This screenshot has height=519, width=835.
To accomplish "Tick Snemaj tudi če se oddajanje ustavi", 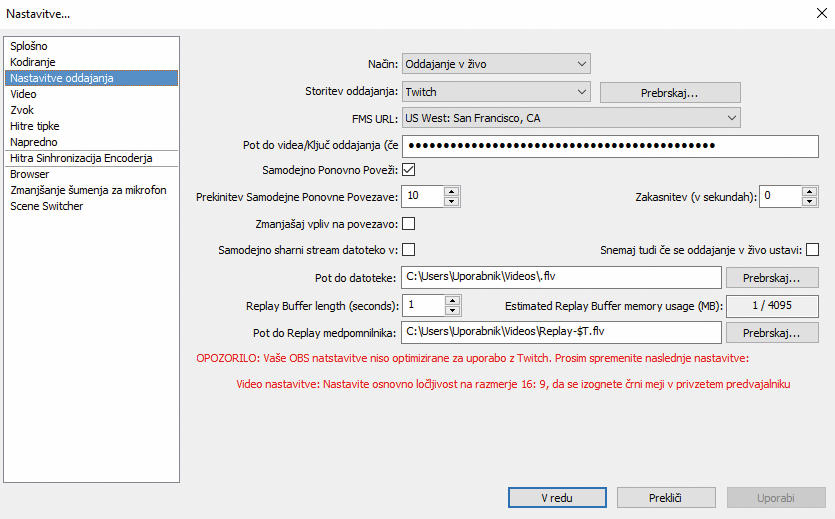I will tap(812, 250).
